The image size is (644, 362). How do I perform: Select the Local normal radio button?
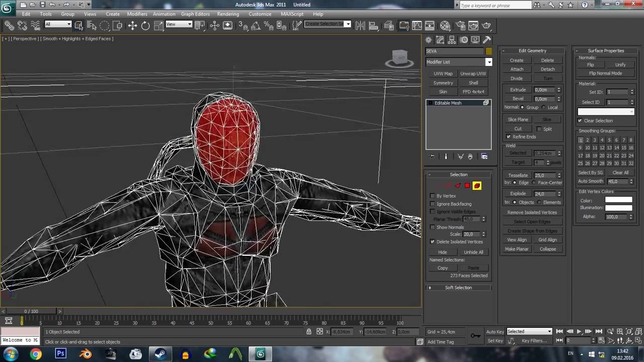pos(545,108)
